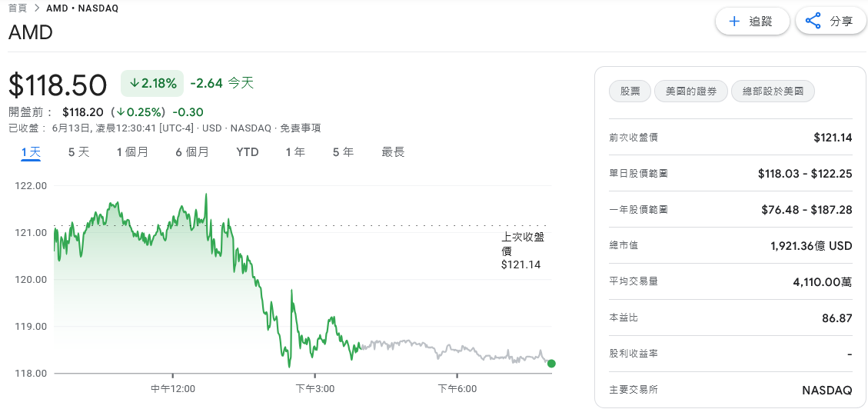
Task: Select the 1 天 time range tab
Action: point(31,152)
